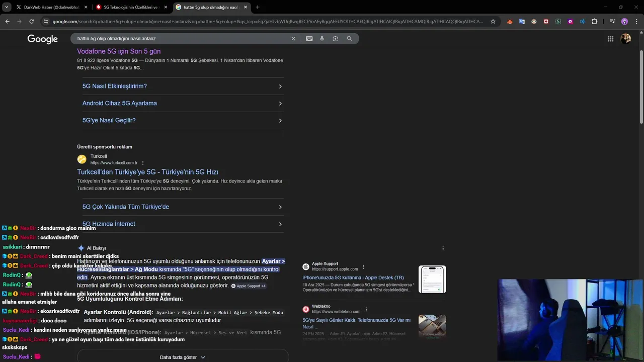Submit search with magnifier icon

pos(349,39)
